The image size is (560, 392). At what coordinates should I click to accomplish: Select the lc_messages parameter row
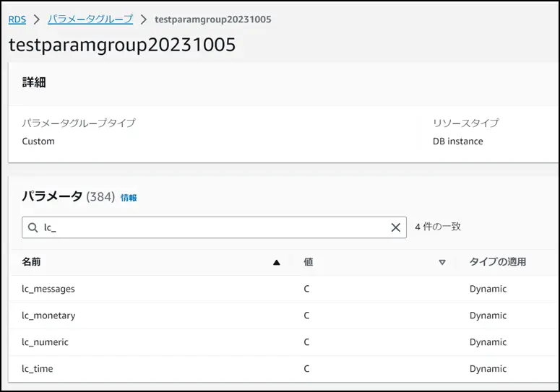(x=283, y=289)
